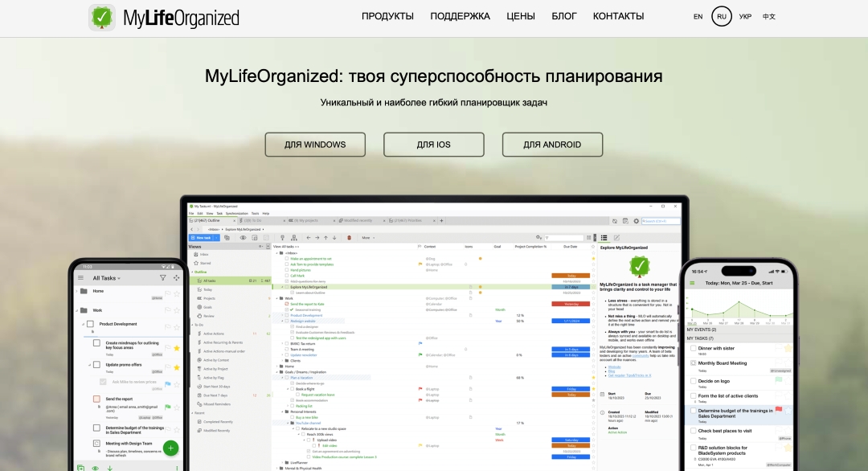Click the red Yesterday due-date badge
The width and height of the screenshot is (868, 471).
[571, 304]
